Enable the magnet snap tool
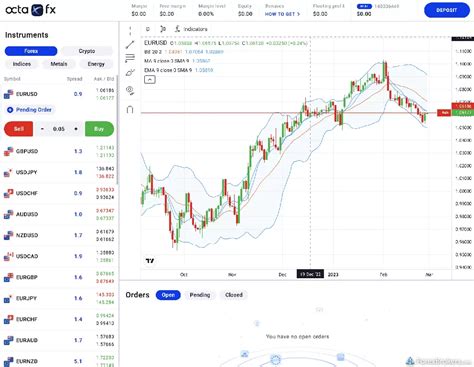474x367 pixels. coord(130,109)
